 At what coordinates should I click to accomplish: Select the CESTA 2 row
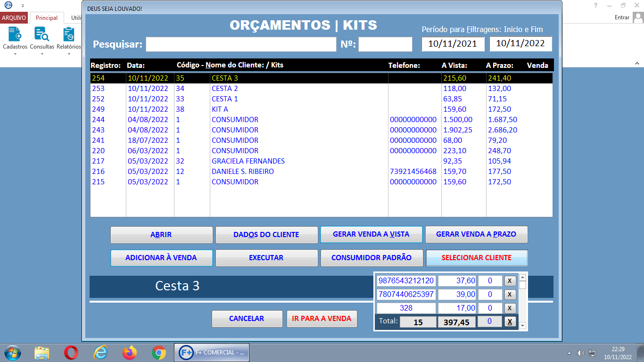point(321,89)
